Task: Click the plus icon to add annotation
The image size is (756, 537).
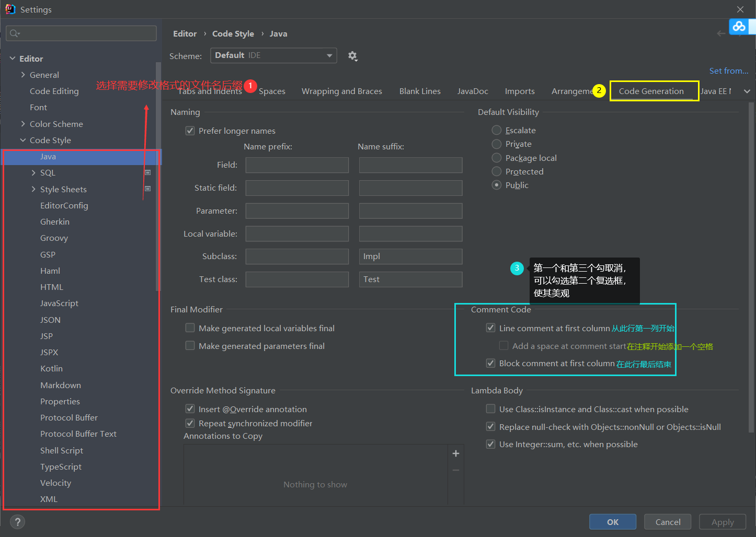Action: pyautogui.click(x=456, y=453)
